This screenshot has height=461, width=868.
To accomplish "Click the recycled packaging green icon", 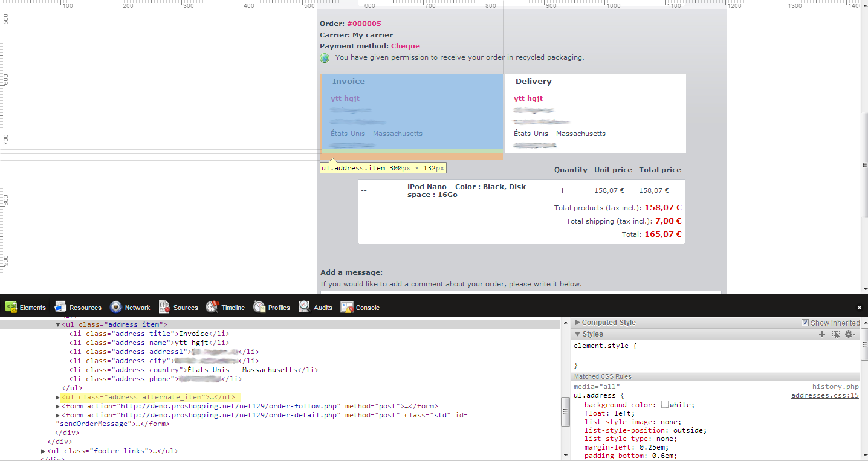I will (x=325, y=58).
